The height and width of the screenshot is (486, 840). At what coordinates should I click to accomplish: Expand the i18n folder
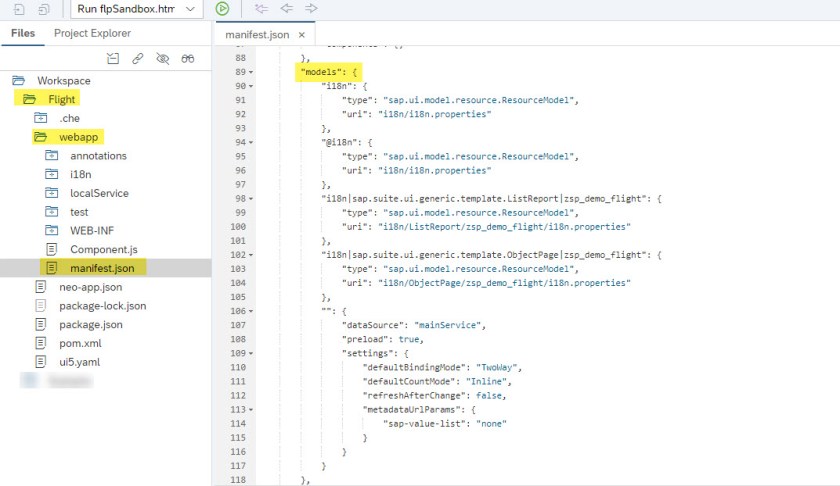point(81,175)
